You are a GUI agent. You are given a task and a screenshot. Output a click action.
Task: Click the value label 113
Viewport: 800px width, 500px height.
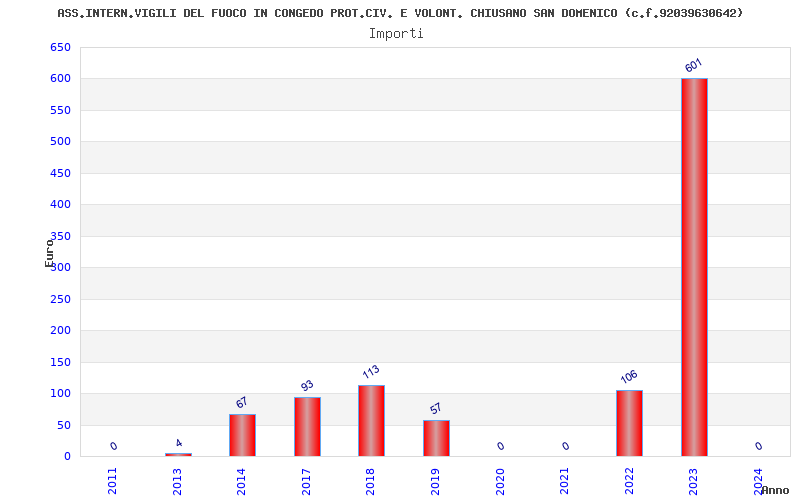(370, 371)
